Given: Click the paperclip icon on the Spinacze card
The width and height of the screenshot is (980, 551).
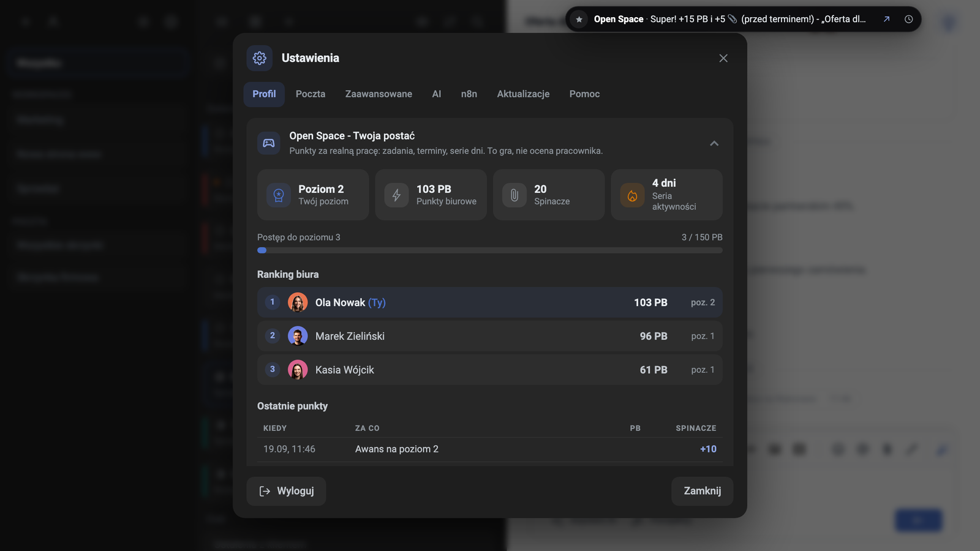Looking at the screenshot, I should click(x=514, y=195).
